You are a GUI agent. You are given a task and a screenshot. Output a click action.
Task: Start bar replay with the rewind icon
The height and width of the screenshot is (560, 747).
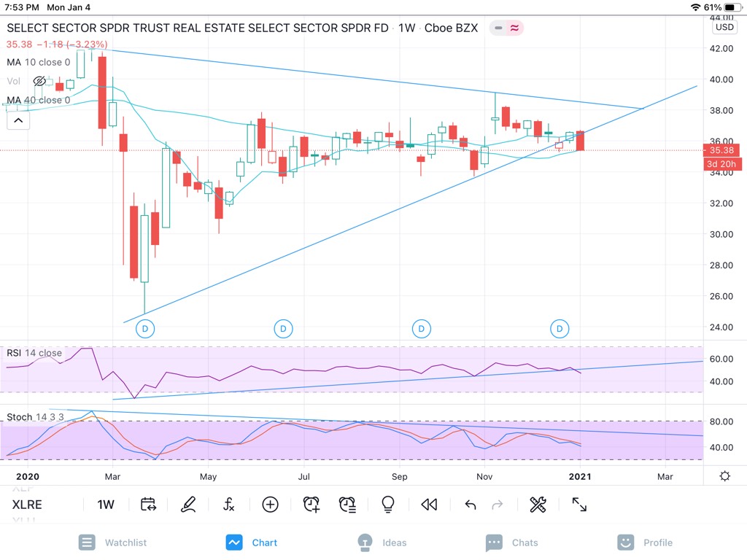(429, 505)
